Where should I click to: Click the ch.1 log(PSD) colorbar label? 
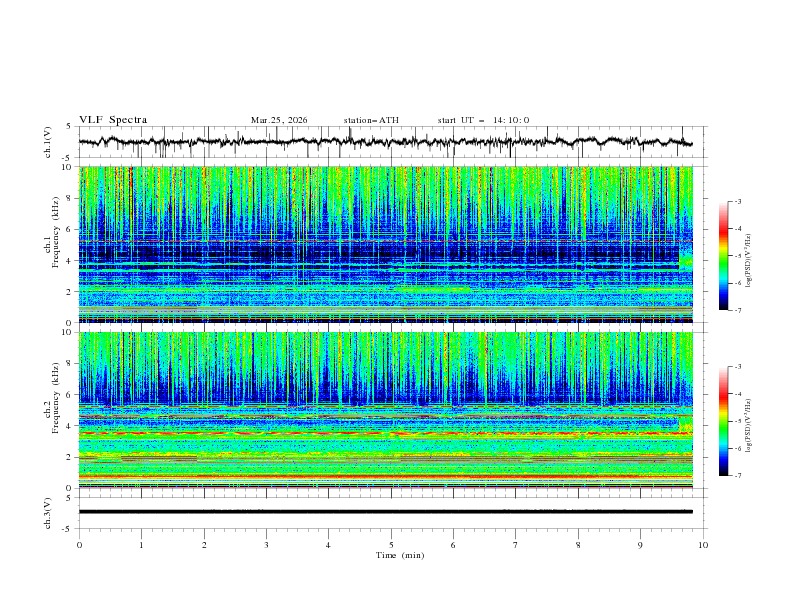click(749, 261)
